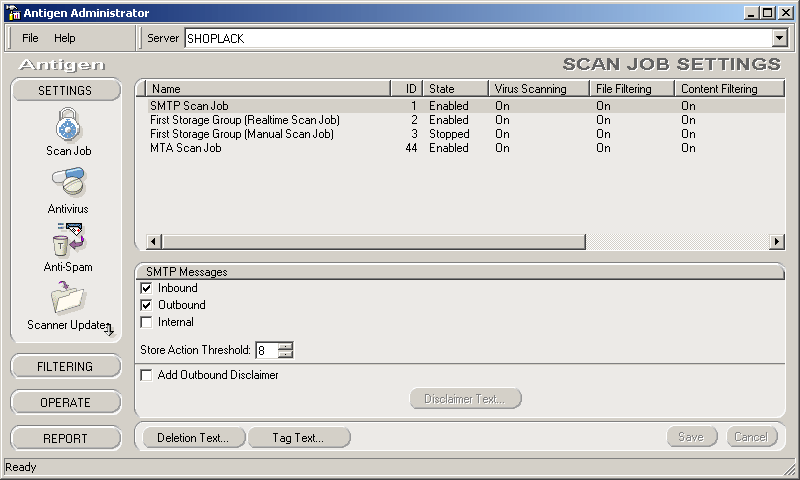Expand the FILTERING section in sidebar
The width and height of the screenshot is (800, 480).
65,366
